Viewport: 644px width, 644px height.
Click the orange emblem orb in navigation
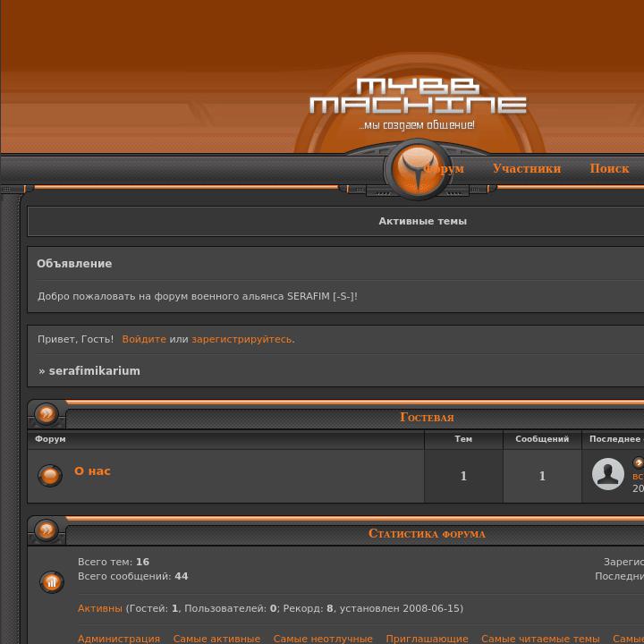click(418, 169)
